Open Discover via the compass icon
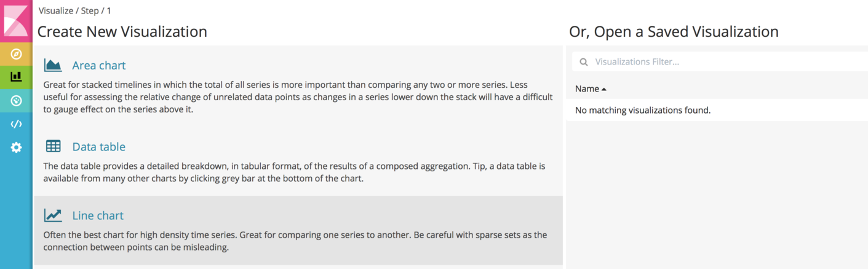868x269 pixels. pos(16,54)
